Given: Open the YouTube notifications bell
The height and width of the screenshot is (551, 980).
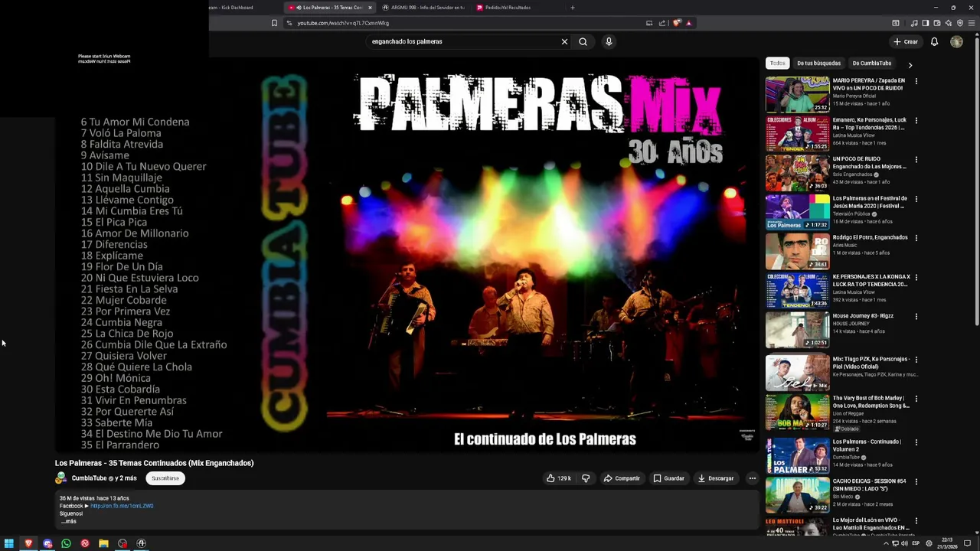Looking at the screenshot, I should [934, 41].
